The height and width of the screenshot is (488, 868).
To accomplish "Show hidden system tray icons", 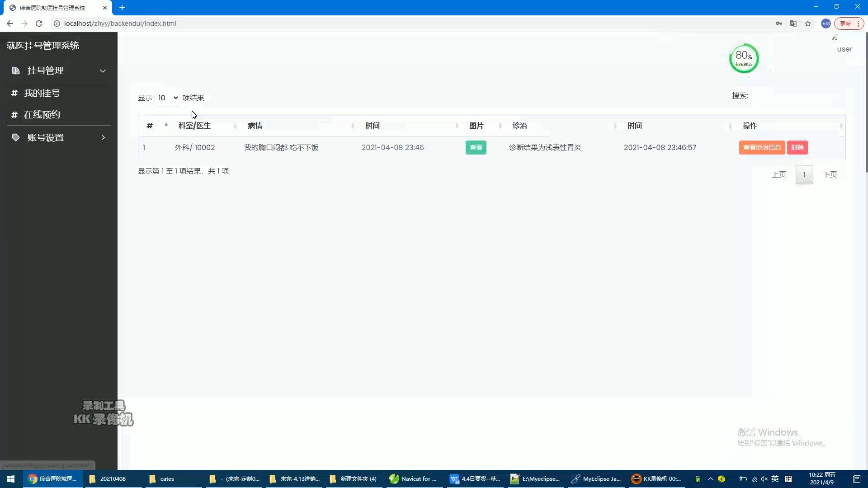I will (x=710, y=479).
